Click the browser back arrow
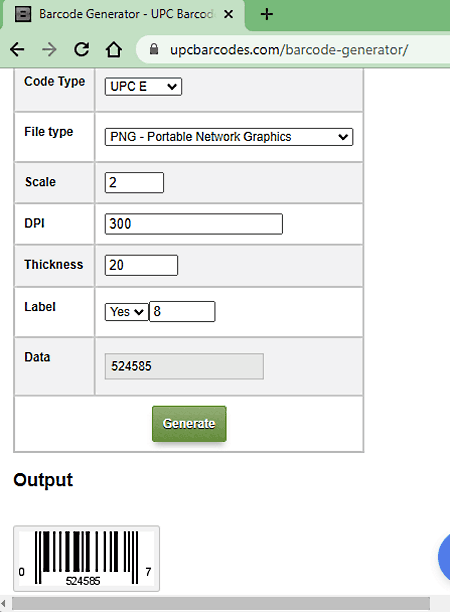The width and height of the screenshot is (450, 612). tap(17, 50)
